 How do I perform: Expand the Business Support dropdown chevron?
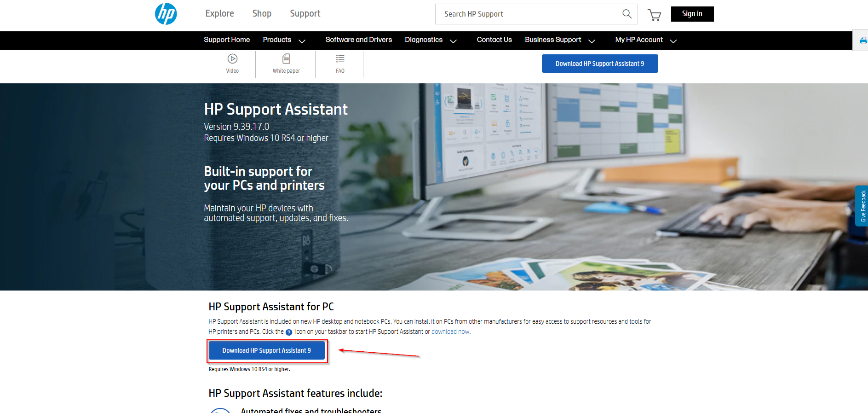[592, 41]
